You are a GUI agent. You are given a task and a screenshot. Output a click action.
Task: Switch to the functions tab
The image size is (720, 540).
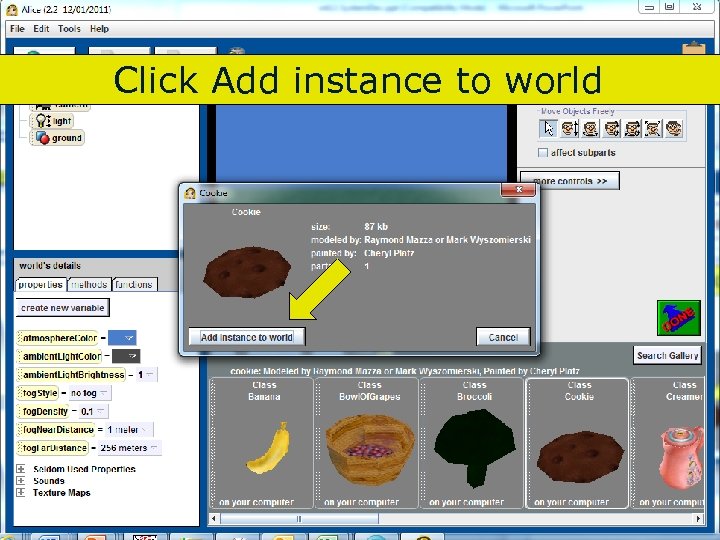(x=134, y=285)
